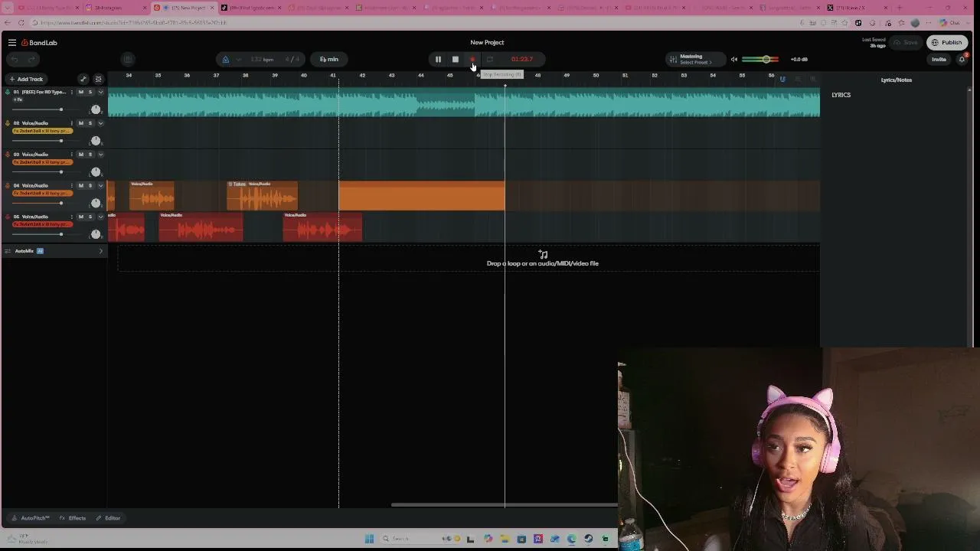The image size is (980, 551).
Task: Select the Takes region on track 04
Action: pyautogui.click(x=263, y=196)
